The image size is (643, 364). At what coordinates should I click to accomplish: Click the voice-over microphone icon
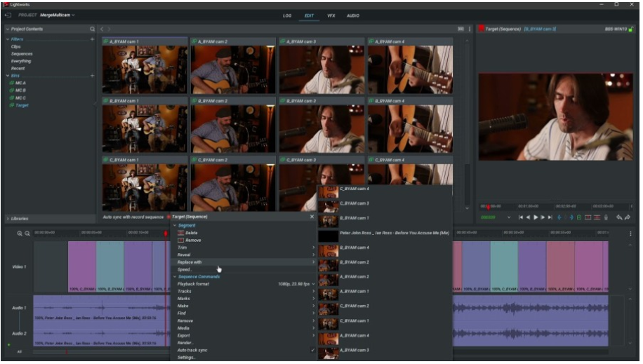click(x=605, y=217)
